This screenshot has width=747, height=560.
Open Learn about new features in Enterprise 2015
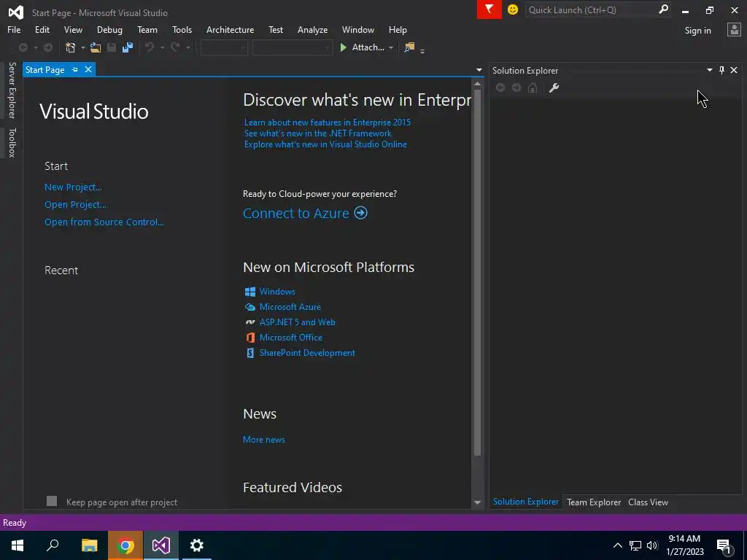328,122
